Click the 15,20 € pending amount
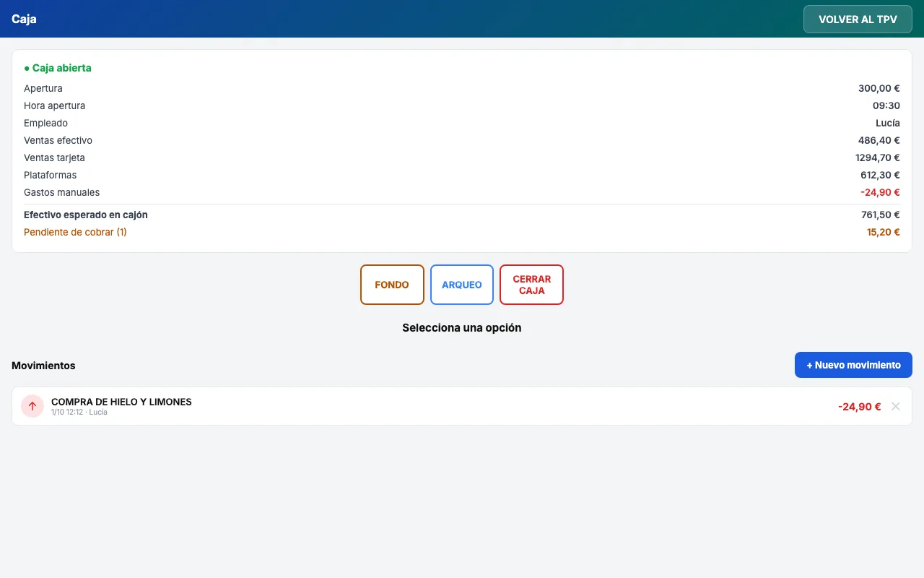This screenshot has width=924, height=578. tap(883, 232)
